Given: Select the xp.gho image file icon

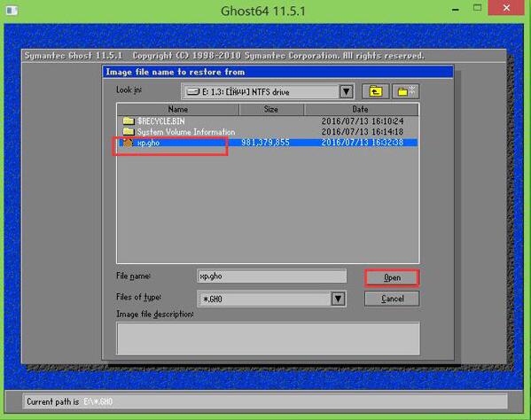Looking at the screenshot, I should tap(128, 143).
